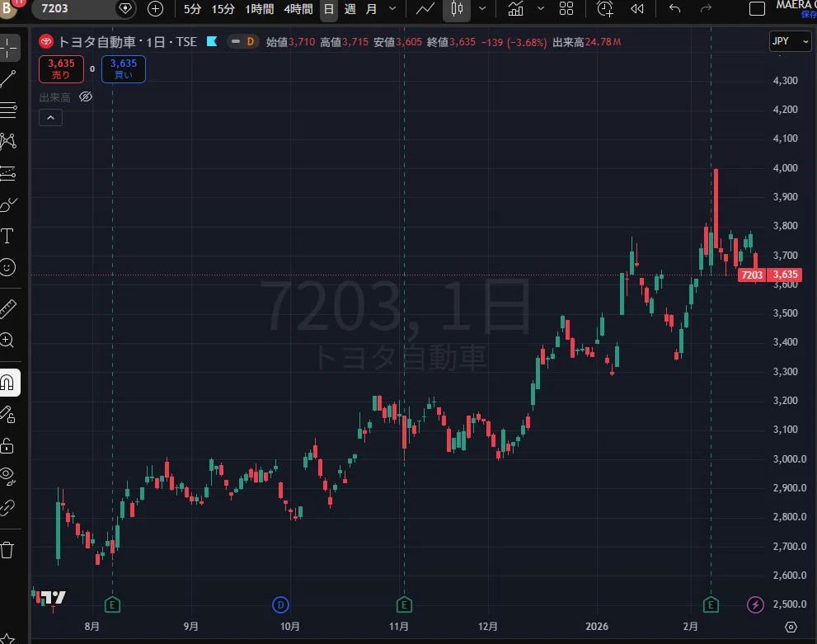Image resolution: width=817 pixels, height=644 pixels.
Task: Select the crosshair cursor tool
Action: [8, 48]
